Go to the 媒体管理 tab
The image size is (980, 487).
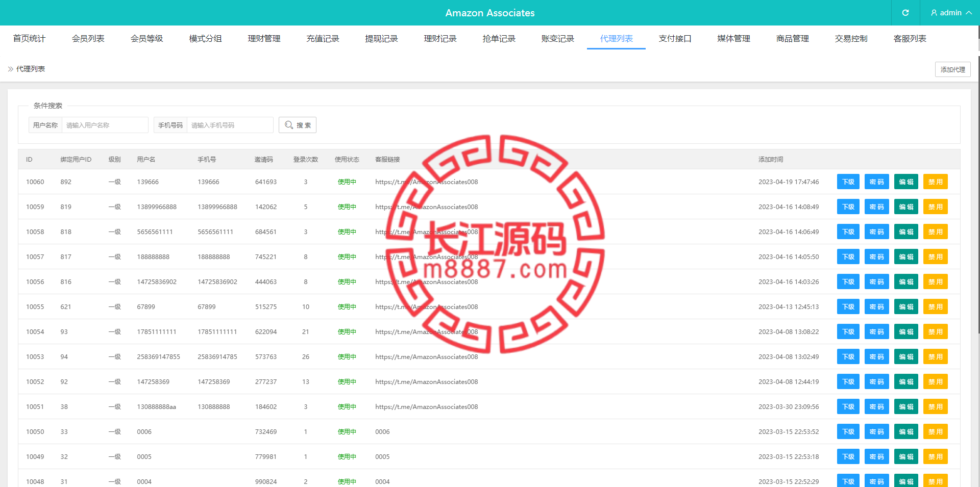(x=733, y=39)
